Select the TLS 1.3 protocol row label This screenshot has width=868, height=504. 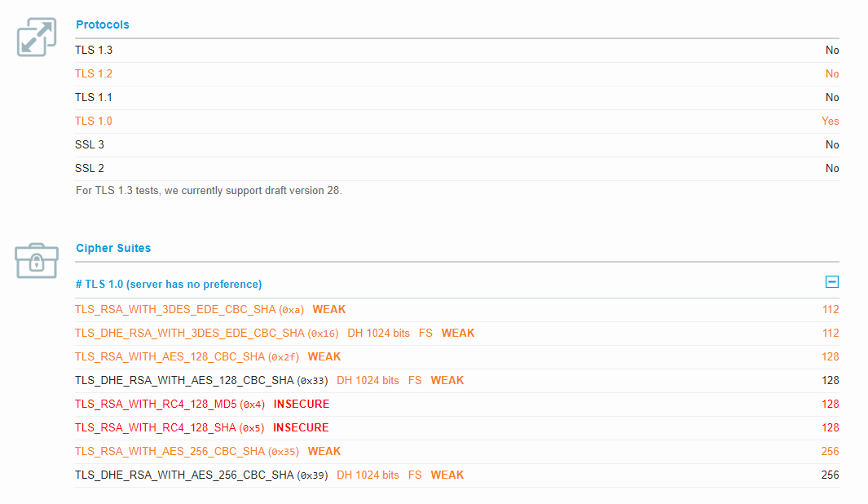94,50
